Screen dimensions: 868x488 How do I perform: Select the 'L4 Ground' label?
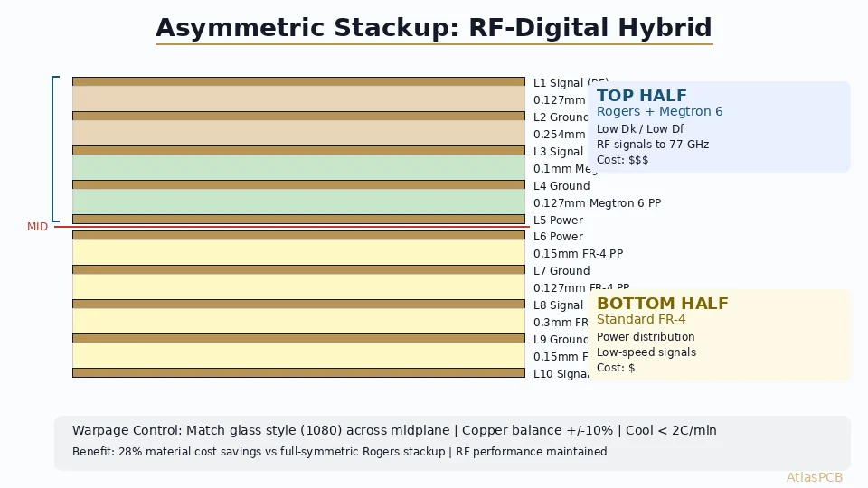pyautogui.click(x=561, y=186)
